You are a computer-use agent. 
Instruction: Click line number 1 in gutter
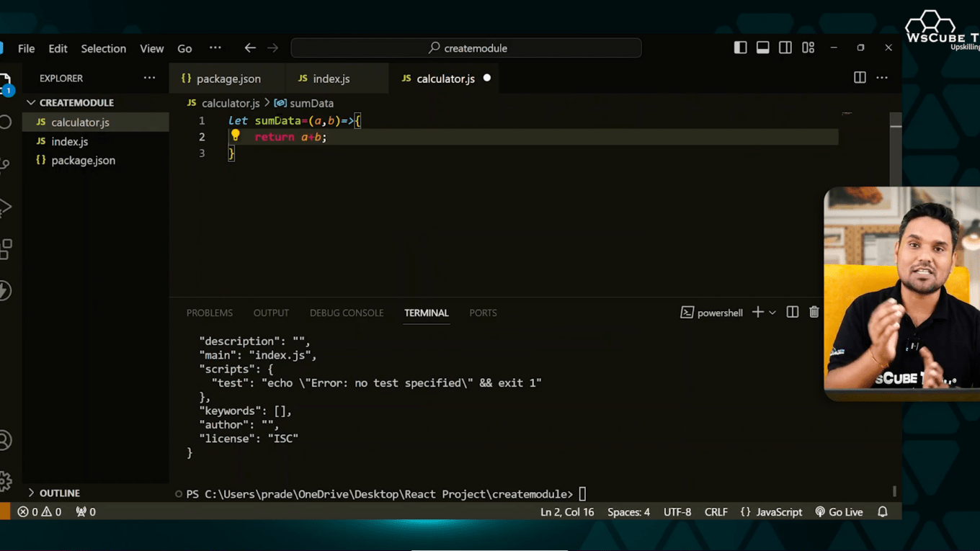pyautogui.click(x=202, y=121)
